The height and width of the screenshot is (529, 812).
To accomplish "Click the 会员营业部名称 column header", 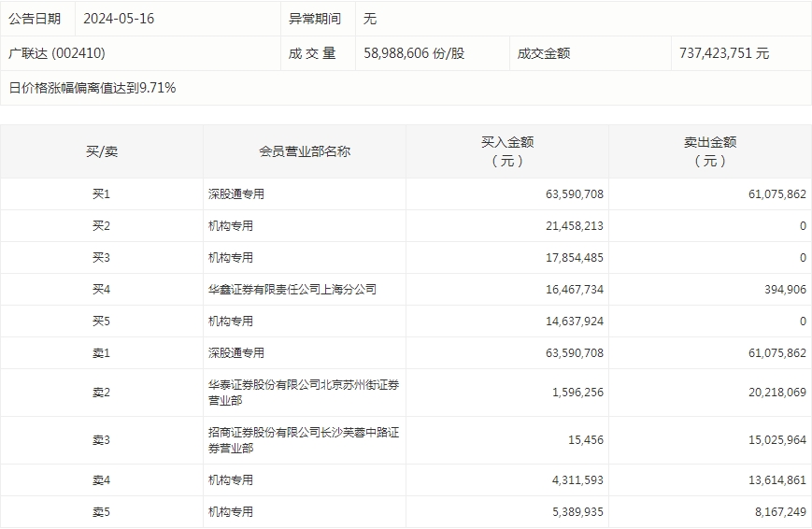I will (305, 151).
